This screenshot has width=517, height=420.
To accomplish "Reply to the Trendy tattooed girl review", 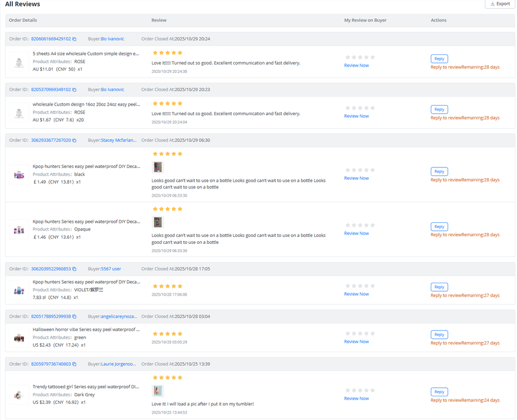I will coord(439,392).
